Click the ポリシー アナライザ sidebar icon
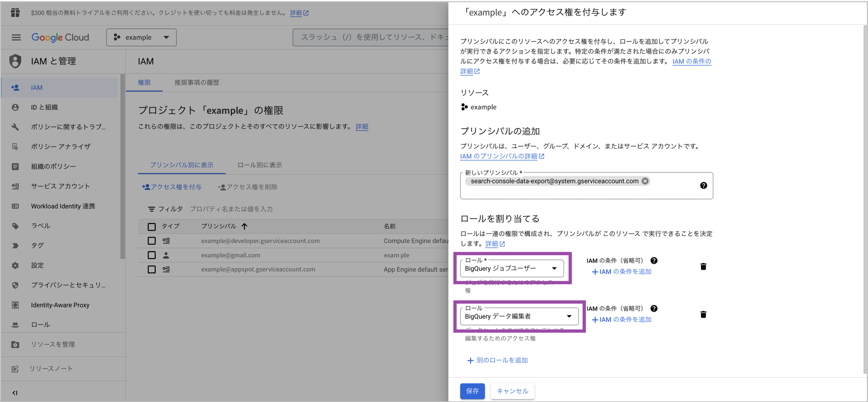This screenshot has height=402, width=868. [15, 147]
